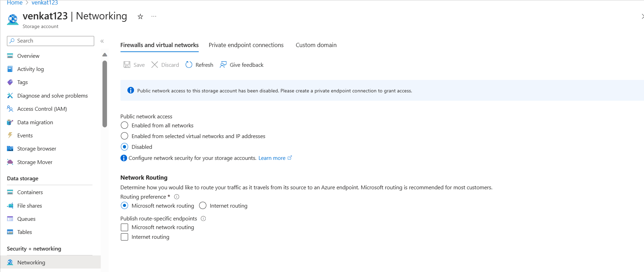Click the Refresh button label
The height and width of the screenshot is (272, 644).
pyautogui.click(x=204, y=65)
